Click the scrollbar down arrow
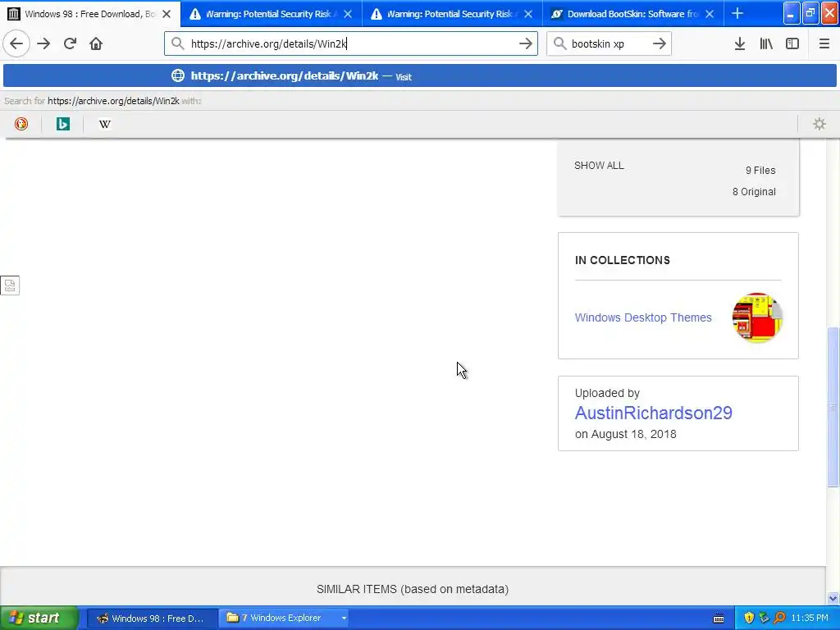Screen dimensions: 840x630 pyautogui.click(x=833, y=598)
